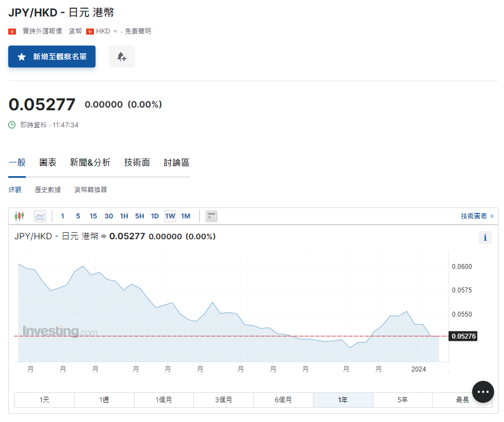Switch chart to candlestick view icon
This screenshot has width=504, height=422.
20,216
